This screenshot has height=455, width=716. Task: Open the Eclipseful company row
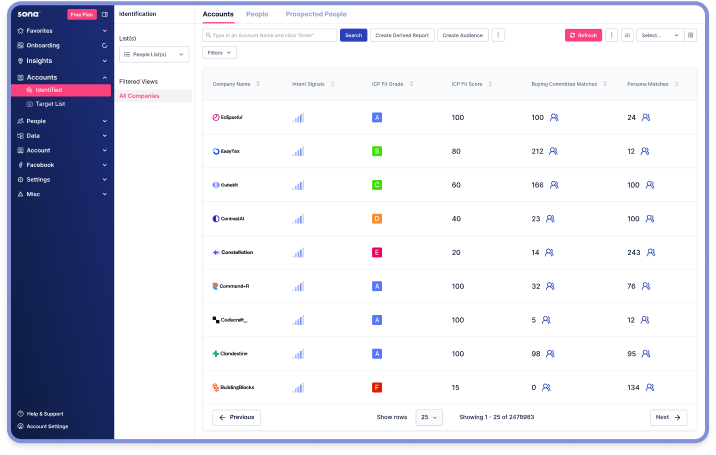[x=227, y=117]
